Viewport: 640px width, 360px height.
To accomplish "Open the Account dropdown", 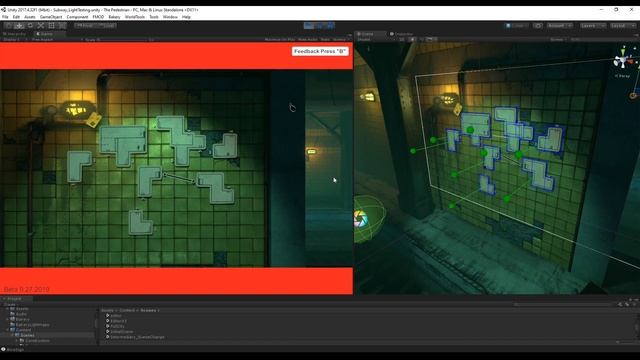I will (x=559, y=26).
